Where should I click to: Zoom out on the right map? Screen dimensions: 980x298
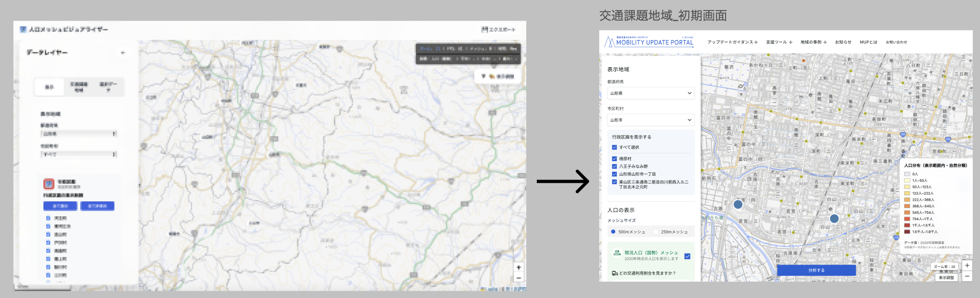967,276
